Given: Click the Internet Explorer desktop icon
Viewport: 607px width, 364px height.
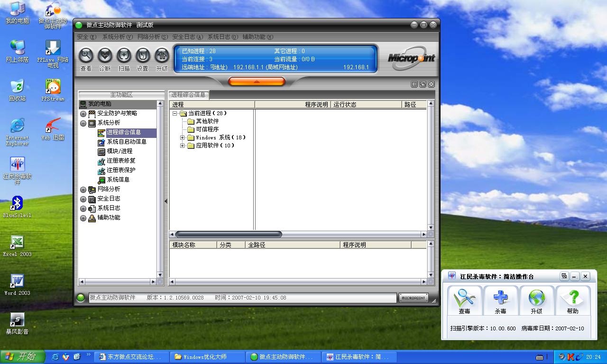Looking at the screenshot, I should pos(17,132).
